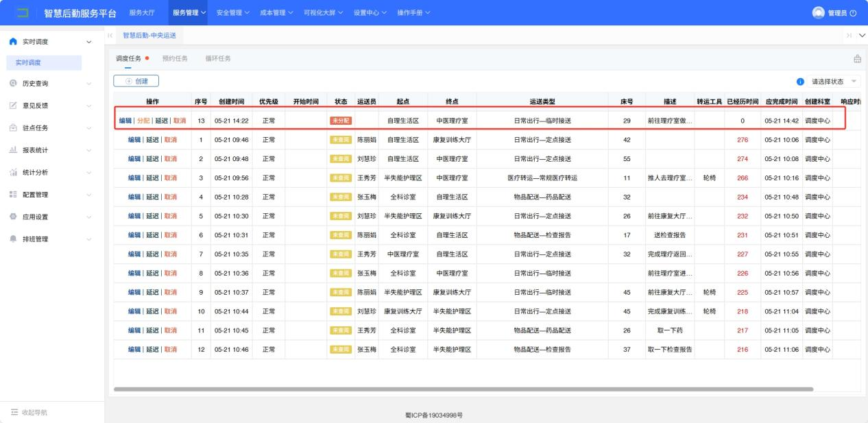Expand the 意见反馈 sidebar group
Viewport: 868px width, 423px height.
[88, 106]
